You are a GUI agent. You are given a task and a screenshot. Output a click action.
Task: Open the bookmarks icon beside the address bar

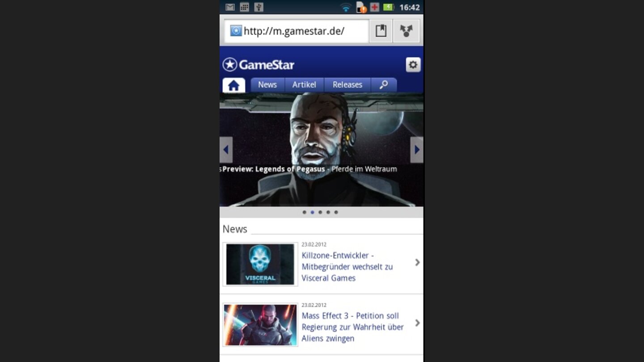tap(381, 31)
